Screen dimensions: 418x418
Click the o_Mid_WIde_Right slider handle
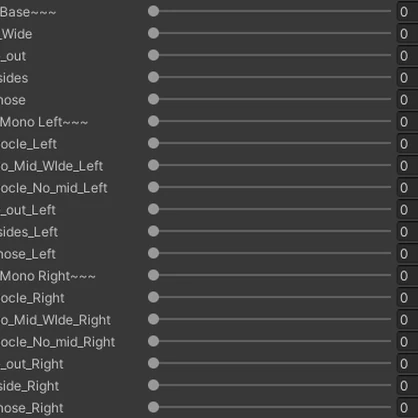(x=153, y=319)
